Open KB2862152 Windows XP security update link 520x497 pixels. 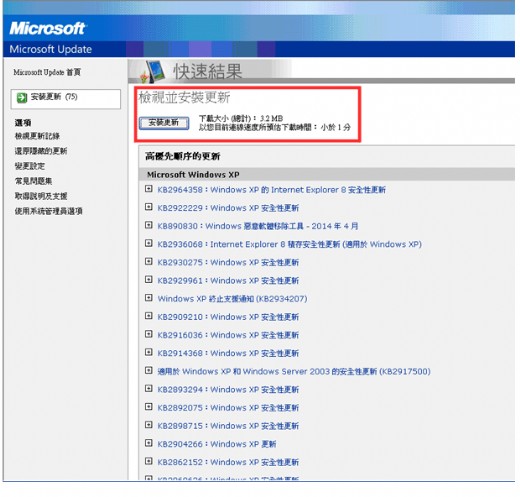click(x=228, y=462)
